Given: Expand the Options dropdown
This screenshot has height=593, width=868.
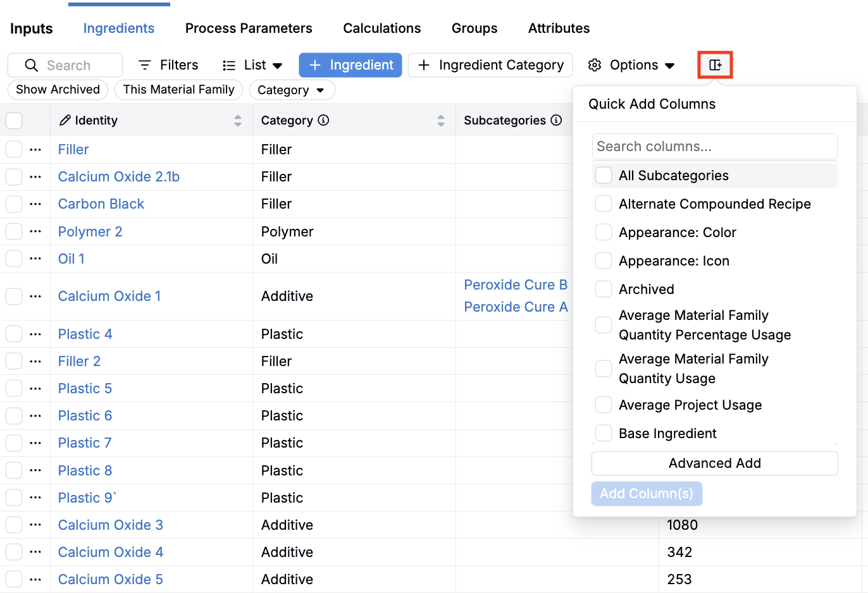Looking at the screenshot, I should coord(631,65).
